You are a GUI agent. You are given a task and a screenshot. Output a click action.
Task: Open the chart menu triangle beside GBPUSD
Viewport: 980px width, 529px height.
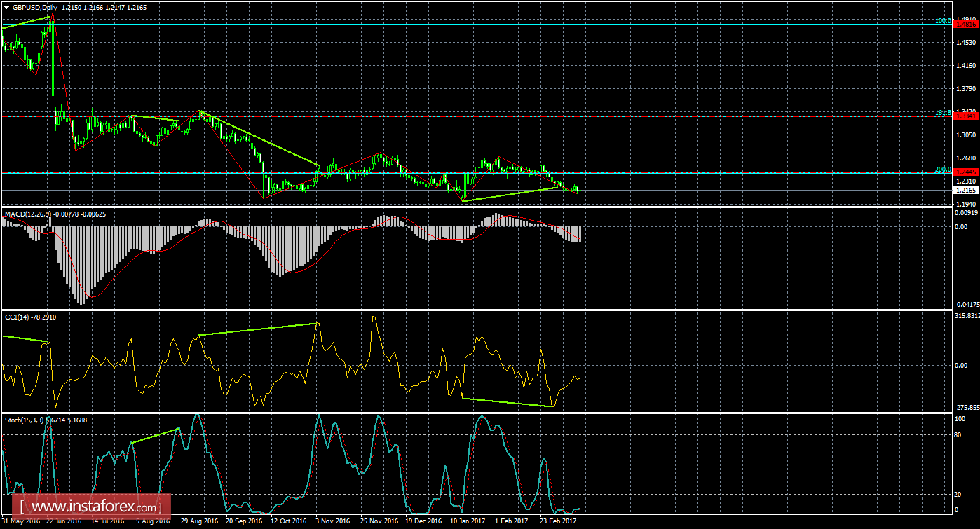click(x=6, y=7)
